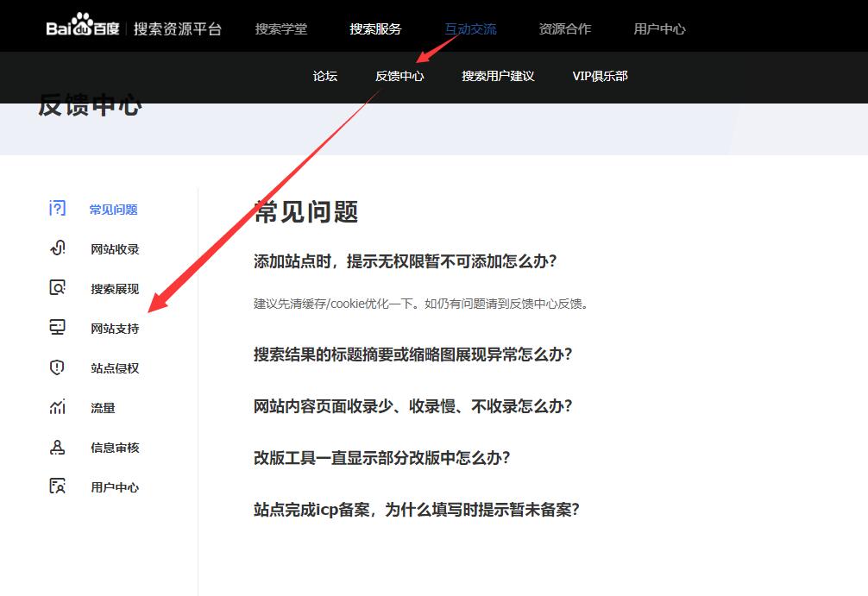Click the 常见问题 main heading
The height and width of the screenshot is (596, 868).
[x=306, y=212]
